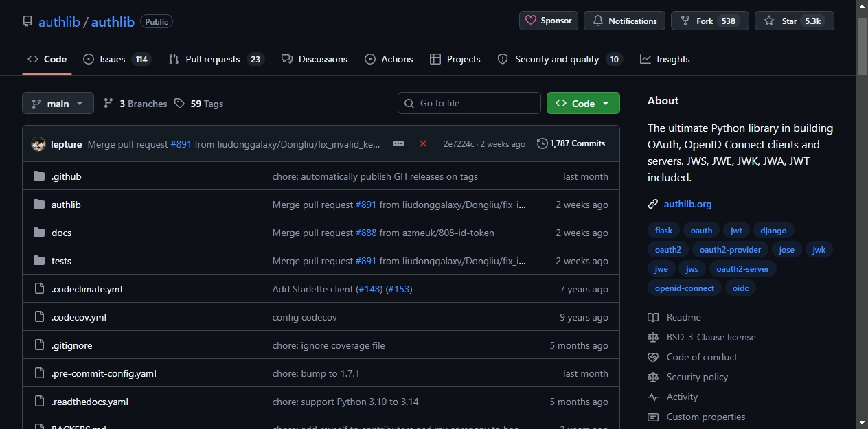Click the .gitignore file icon

[x=39, y=345]
